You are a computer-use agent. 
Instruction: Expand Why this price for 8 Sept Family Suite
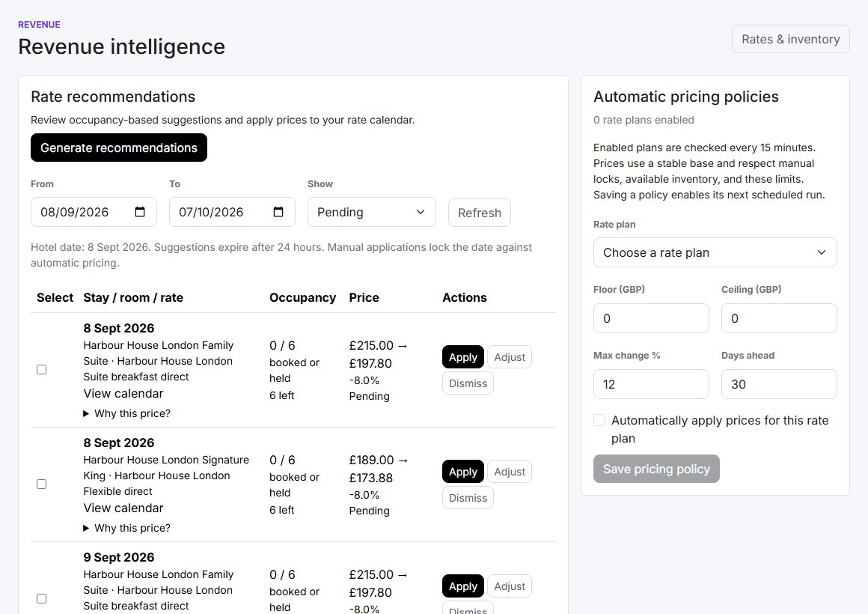coord(126,413)
